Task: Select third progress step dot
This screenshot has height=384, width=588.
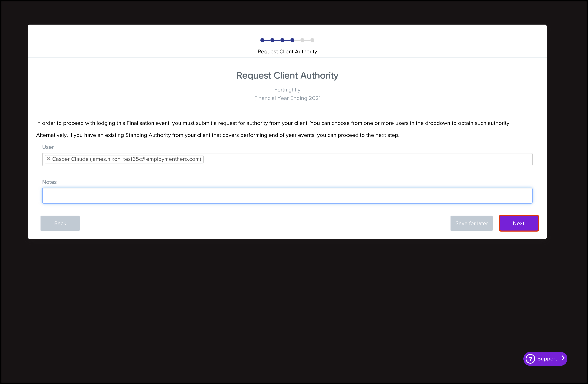Action: pyautogui.click(x=282, y=40)
